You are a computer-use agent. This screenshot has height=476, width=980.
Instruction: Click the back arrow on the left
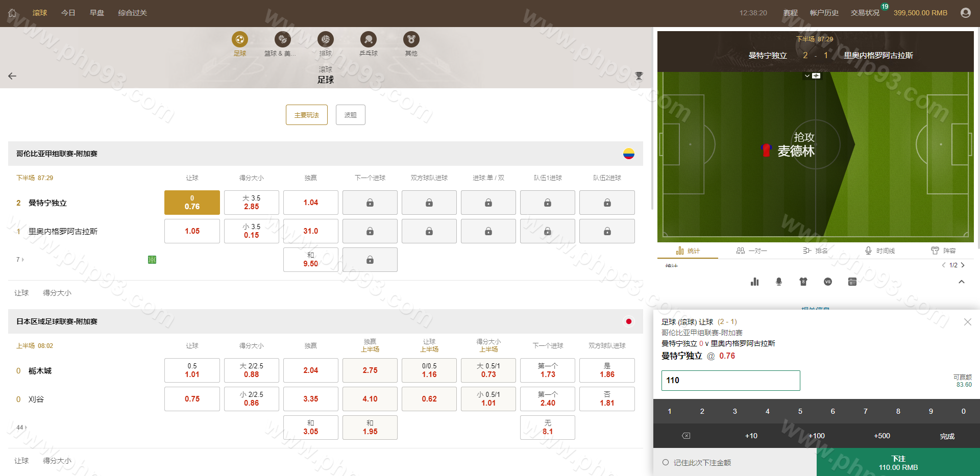12,76
